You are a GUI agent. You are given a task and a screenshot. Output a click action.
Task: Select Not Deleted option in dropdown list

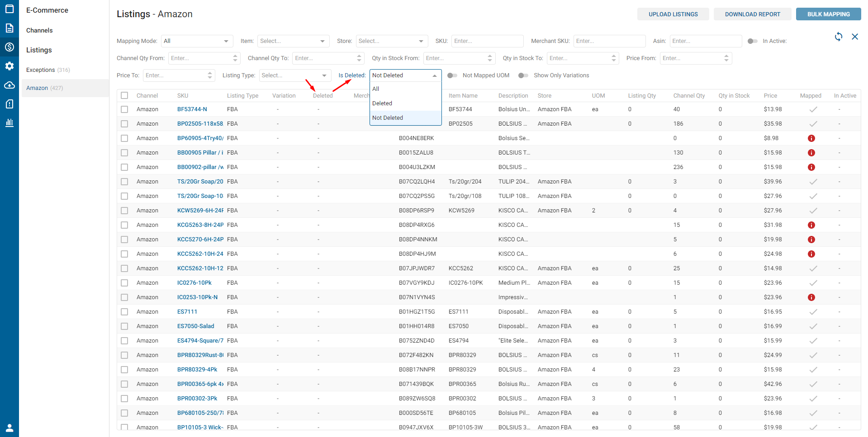pyautogui.click(x=405, y=118)
